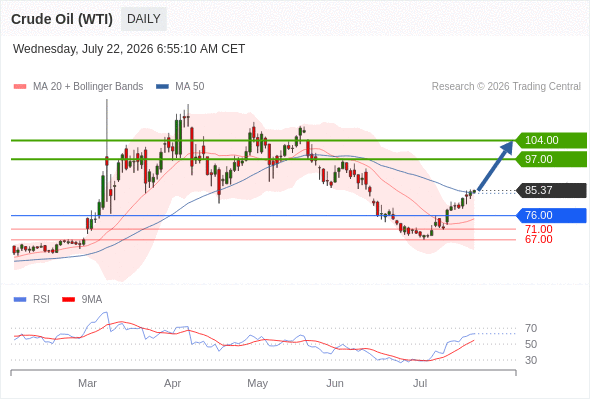Click the MA 20 + Bollinger Bands pink swatch
Viewport: 590px width, 400px height.
(20, 87)
